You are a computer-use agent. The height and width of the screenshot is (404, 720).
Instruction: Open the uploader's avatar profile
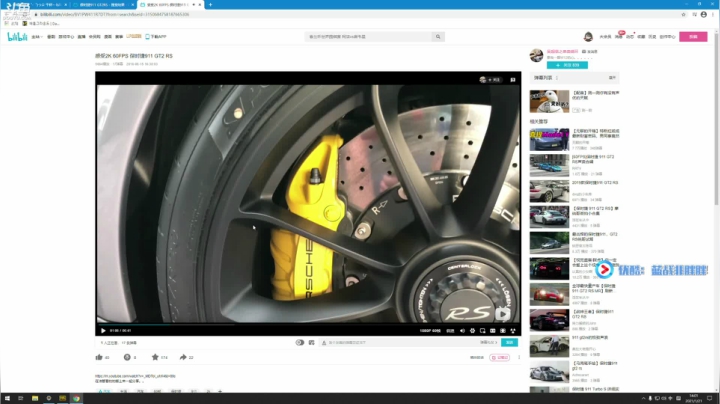(x=536, y=56)
